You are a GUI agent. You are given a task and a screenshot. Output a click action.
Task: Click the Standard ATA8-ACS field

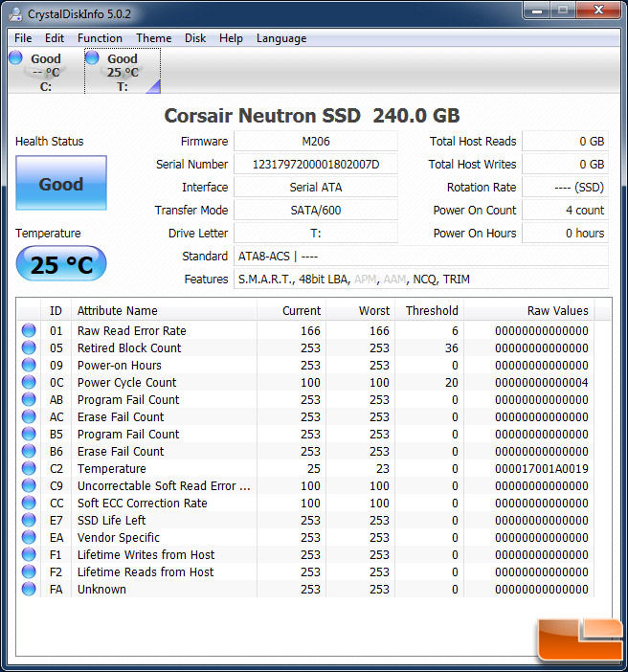pyautogui.click(x=421, y=257)
